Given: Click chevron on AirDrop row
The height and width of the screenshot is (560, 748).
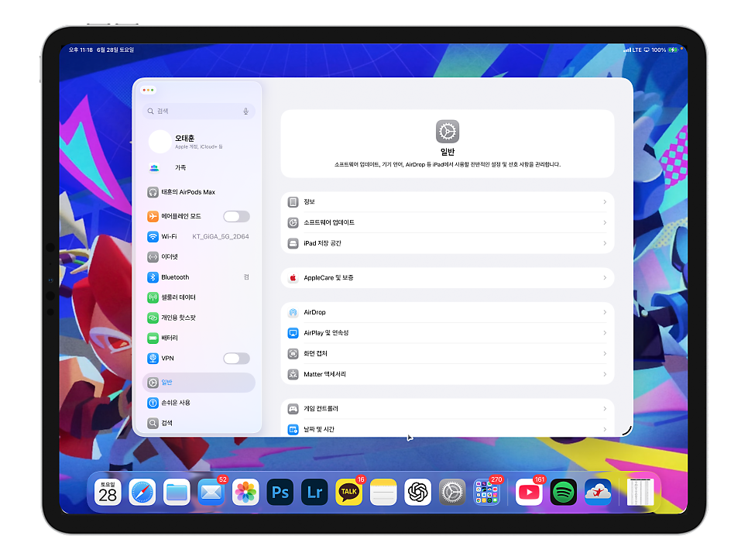Looking at the screenshot, I should (x=605, y=312).
